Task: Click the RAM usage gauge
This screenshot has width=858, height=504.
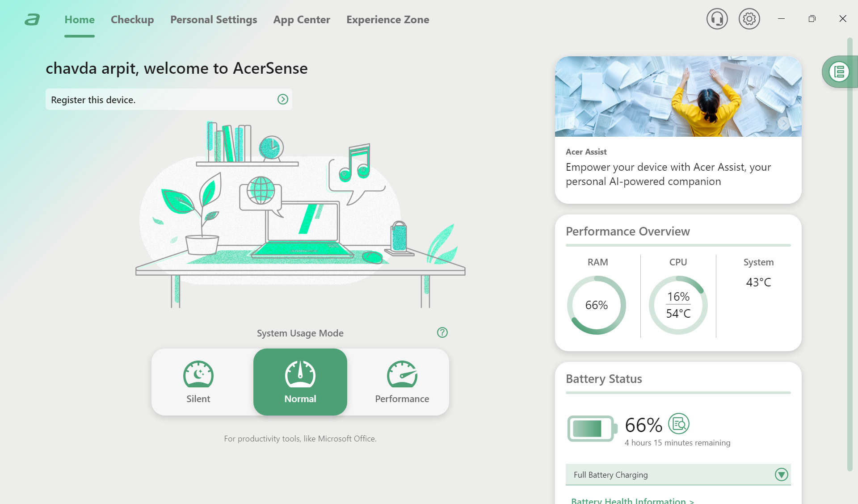Action: point(596,305)
